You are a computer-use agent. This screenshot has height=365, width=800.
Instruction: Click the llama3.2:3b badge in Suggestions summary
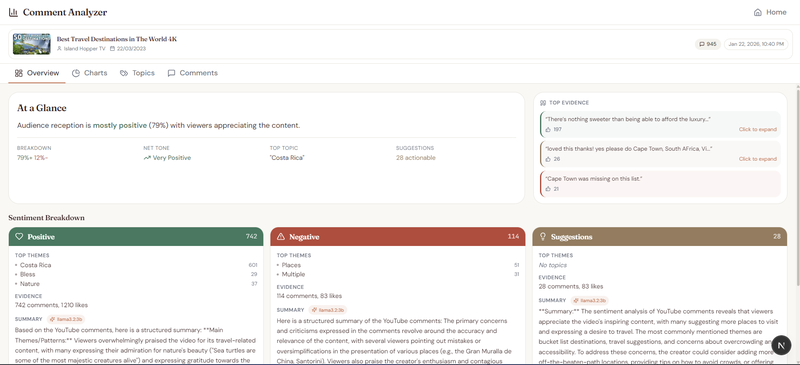tap(589, 301)
